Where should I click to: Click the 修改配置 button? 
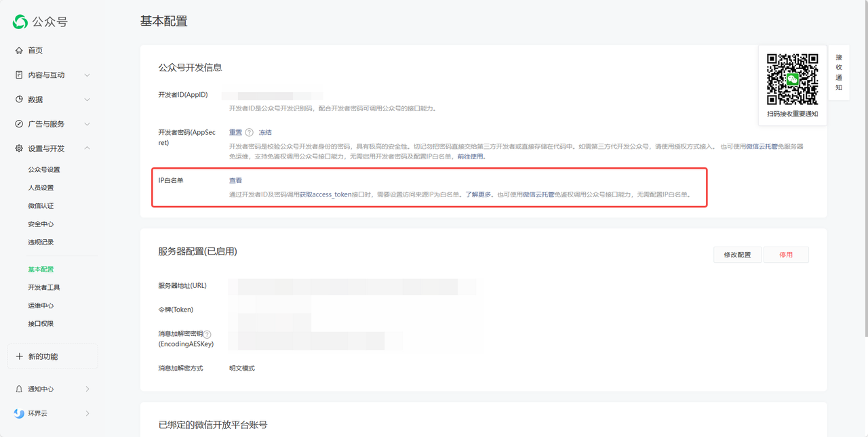737,255
